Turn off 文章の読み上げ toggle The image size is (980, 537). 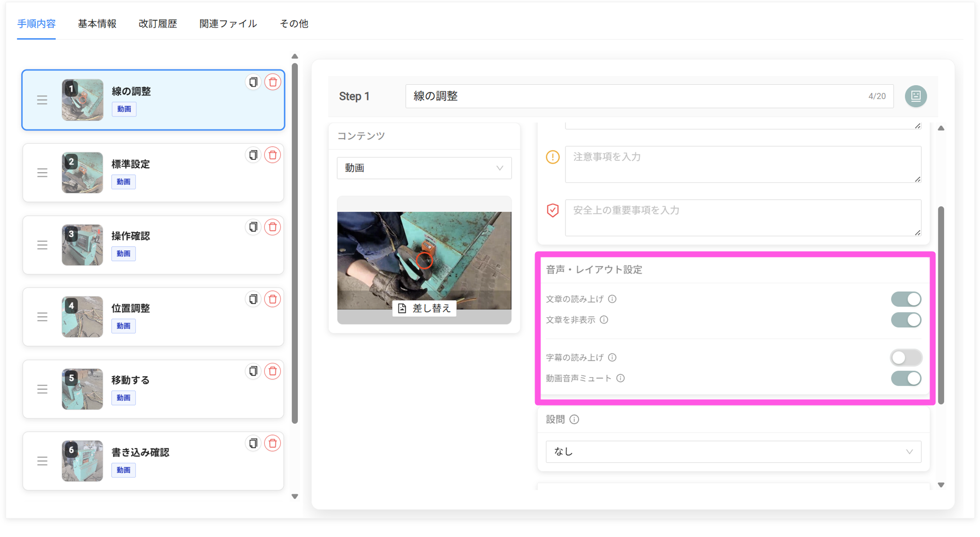pos(906,299)
